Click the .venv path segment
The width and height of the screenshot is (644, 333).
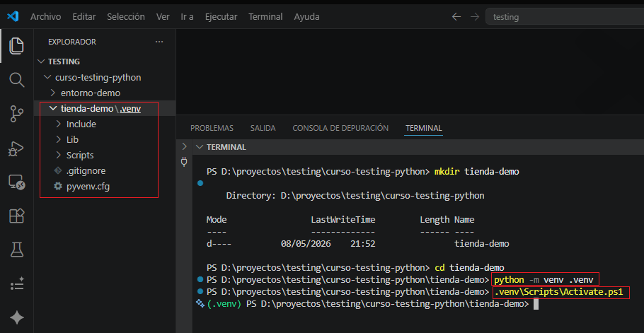[x=130, y=109]
